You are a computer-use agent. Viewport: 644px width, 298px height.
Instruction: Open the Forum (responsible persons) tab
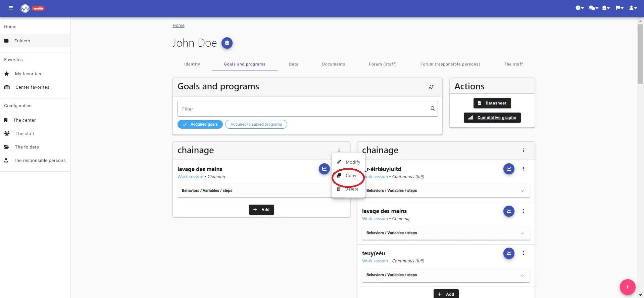(x=450, y=64)
